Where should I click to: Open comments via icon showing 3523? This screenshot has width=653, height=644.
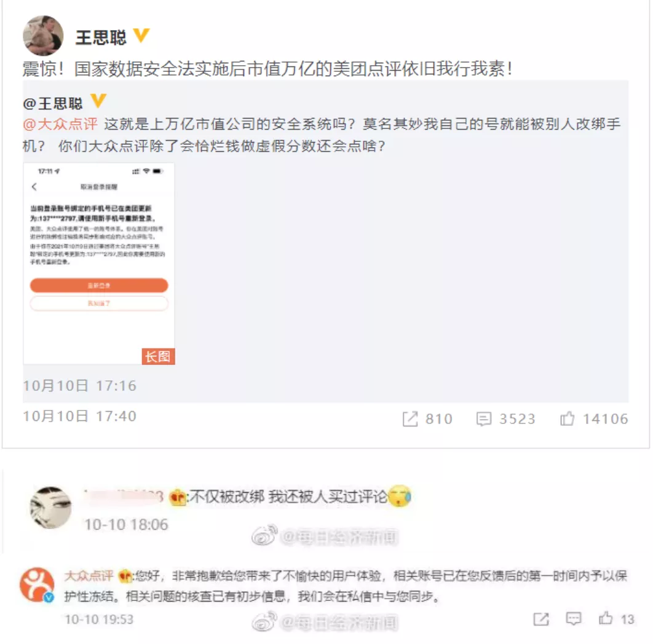[x=484, y=419]
